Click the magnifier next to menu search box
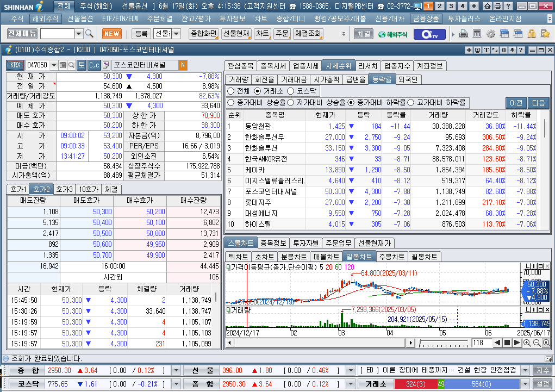 click(x=89, y=34)
